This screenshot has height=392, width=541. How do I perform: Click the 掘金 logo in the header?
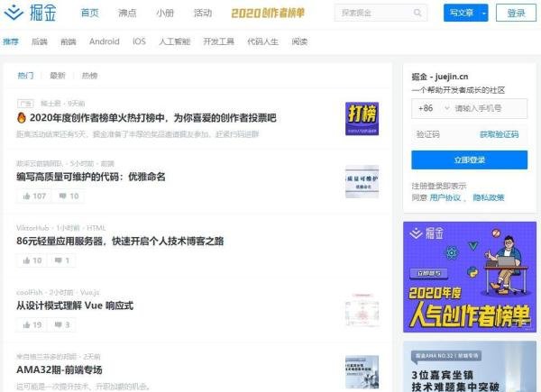click(x=30, y=13)
